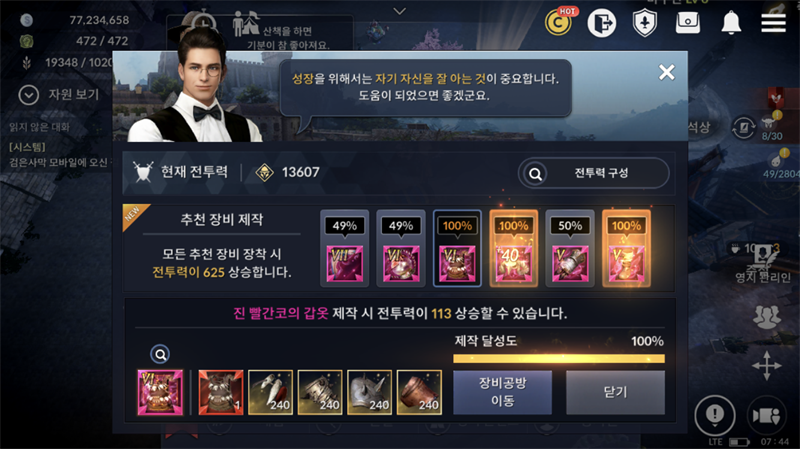Screen dimensions: 800x449
Task: Click the magnifier above crafting materials
Action: [x=160, y=354]
